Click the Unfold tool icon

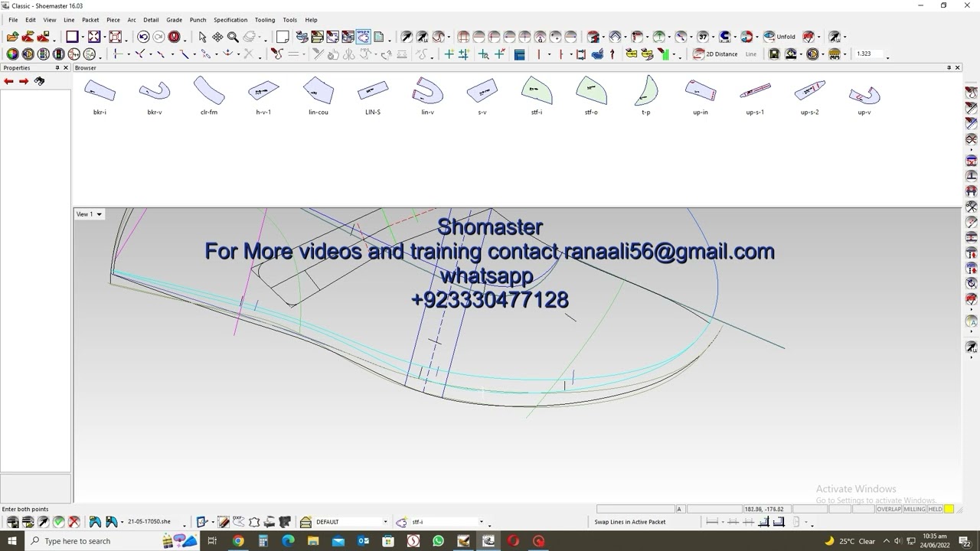(x=780, y=37)
